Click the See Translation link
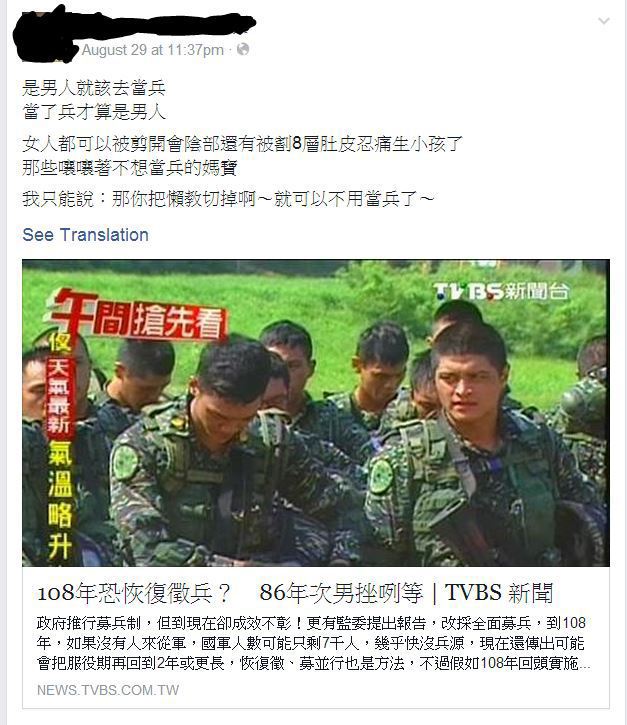Screen dimensions: 627x725 tap(86, 235)
